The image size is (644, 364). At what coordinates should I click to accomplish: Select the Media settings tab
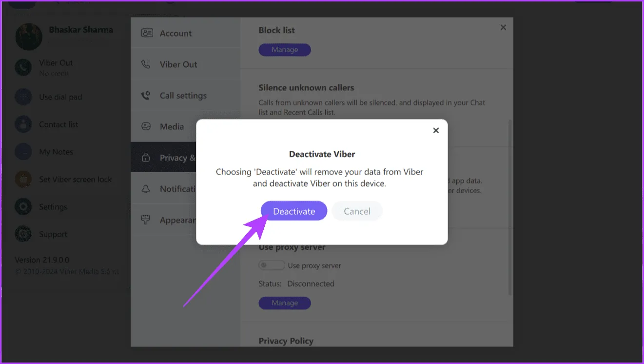pos(172,127)
